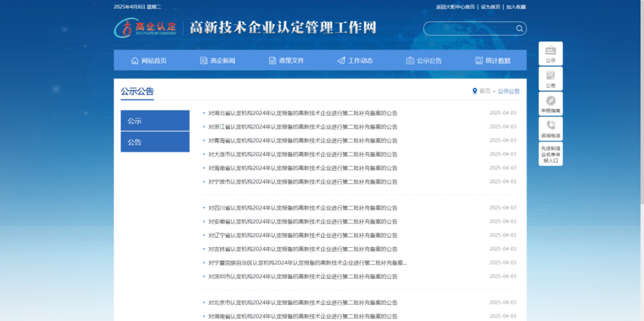The image size is (644, 321).
Task: Open 公示公告 navigation item
Action: (424, 61)
